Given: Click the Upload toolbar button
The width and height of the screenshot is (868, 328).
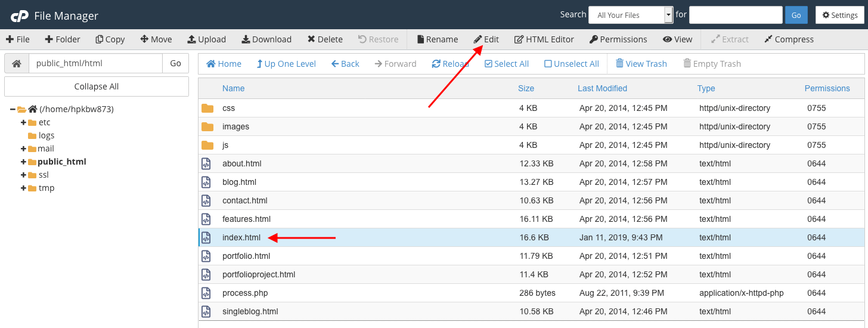Looking at the screenshot, I should 207,39.
